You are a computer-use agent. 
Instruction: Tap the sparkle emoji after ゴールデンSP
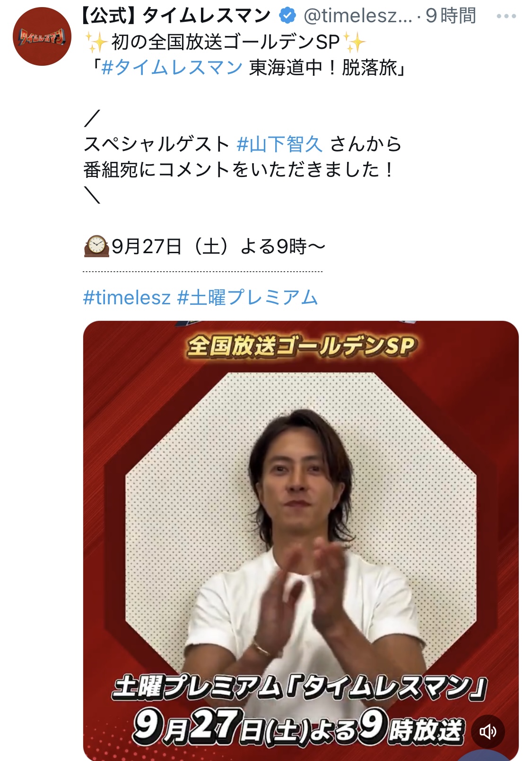tap(355, 42)
